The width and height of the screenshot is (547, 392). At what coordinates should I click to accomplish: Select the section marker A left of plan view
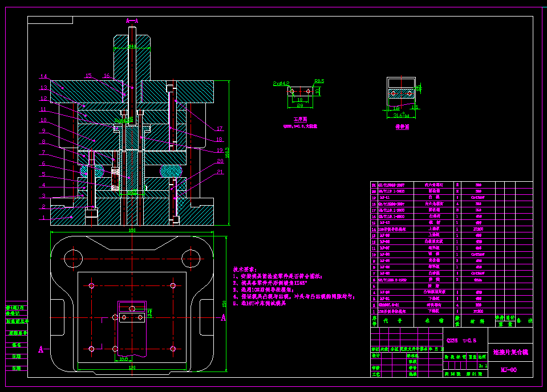pos(41,349)
